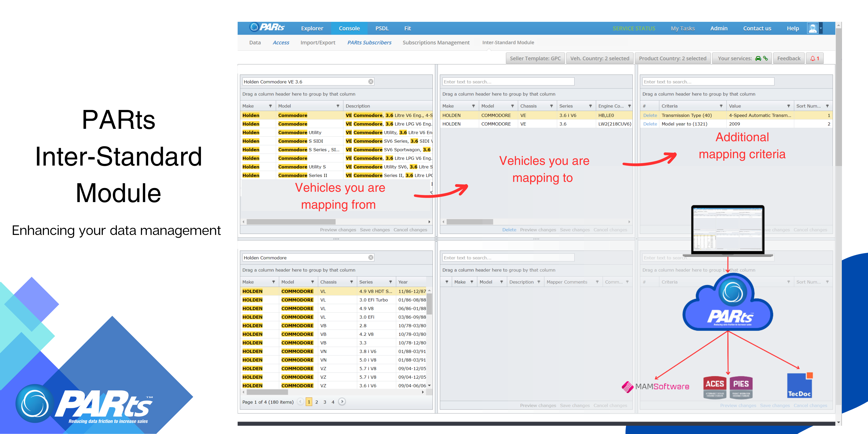Open the filter icon on the Make column
This screenshot has height=434, width=868.
pos(271,106)
